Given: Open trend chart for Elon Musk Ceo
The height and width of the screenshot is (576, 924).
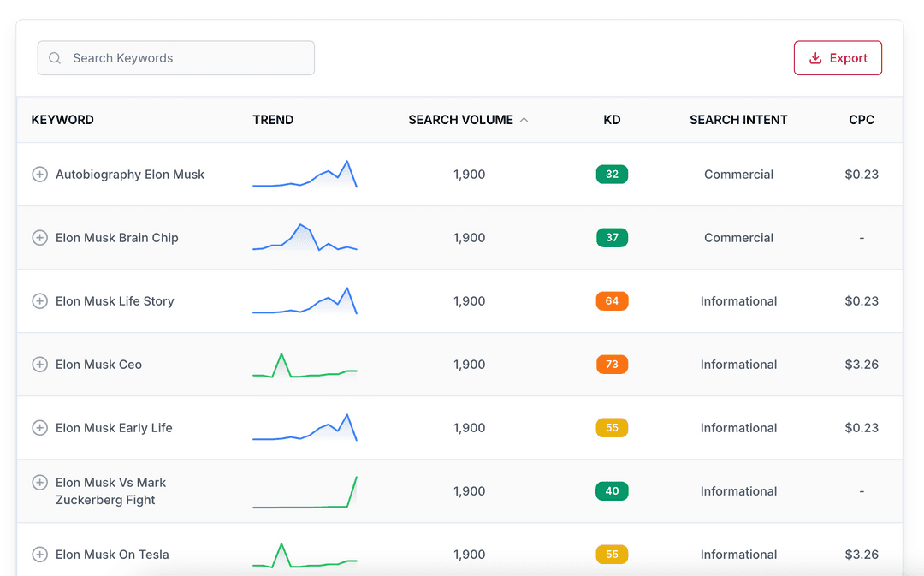Looking at the screenshot, I should [x=305, y=365].
